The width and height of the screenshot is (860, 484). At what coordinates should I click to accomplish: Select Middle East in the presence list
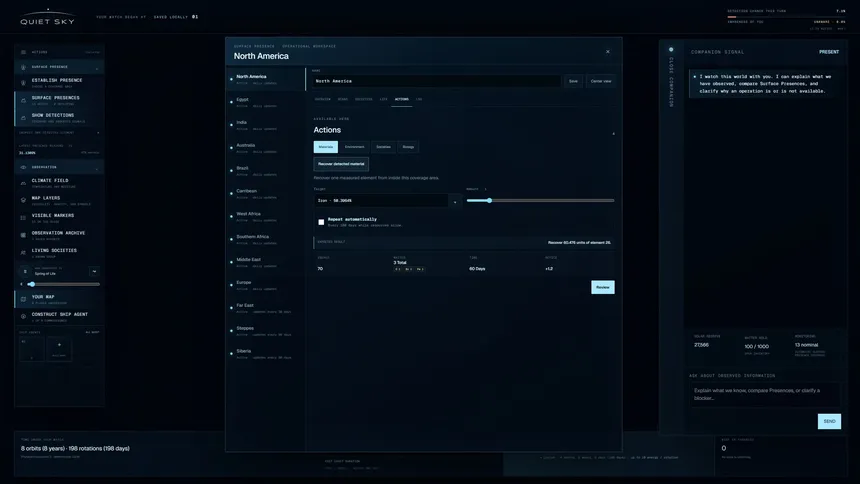click(x=265, y=263)
